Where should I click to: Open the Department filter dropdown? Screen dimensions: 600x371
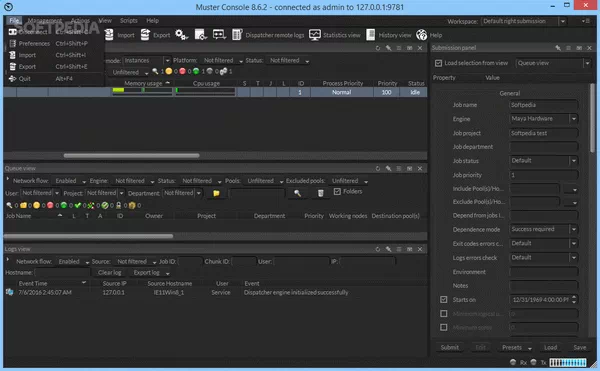tap(182, 193)
